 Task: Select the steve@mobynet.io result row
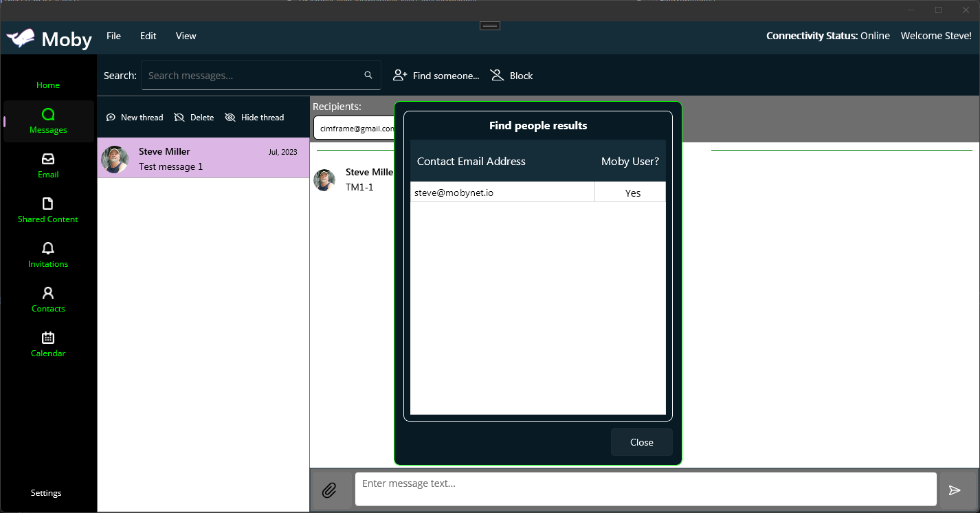(x=502, y=193)
